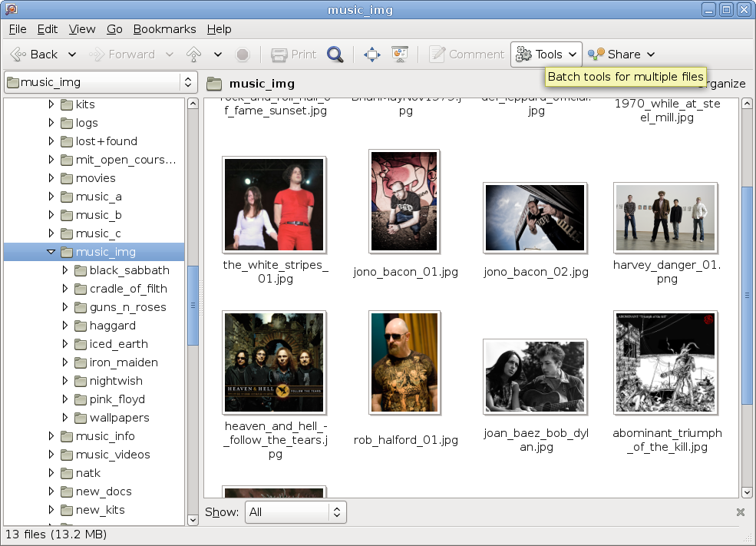Expand the music_videos folder
Screen dimensions: 756x546
pos(51,455)
